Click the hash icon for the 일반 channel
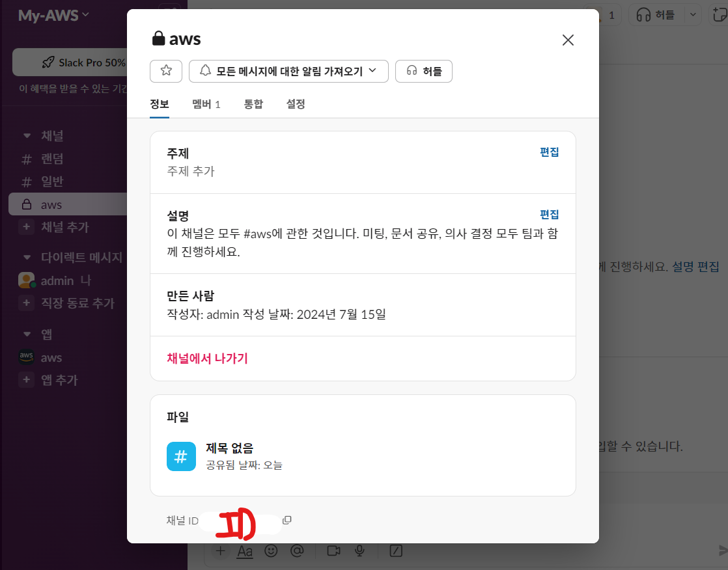Screen dimensions: 728x570 27,182
